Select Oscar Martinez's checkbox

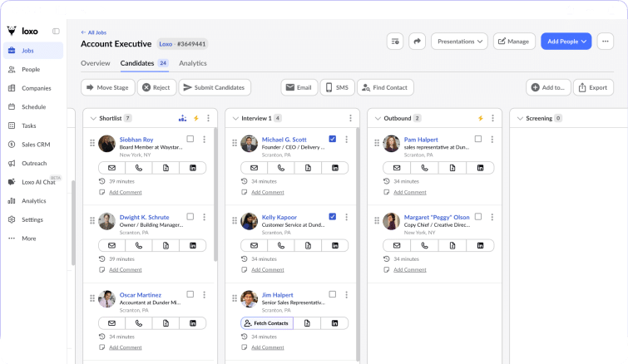(x=190, y=294)
